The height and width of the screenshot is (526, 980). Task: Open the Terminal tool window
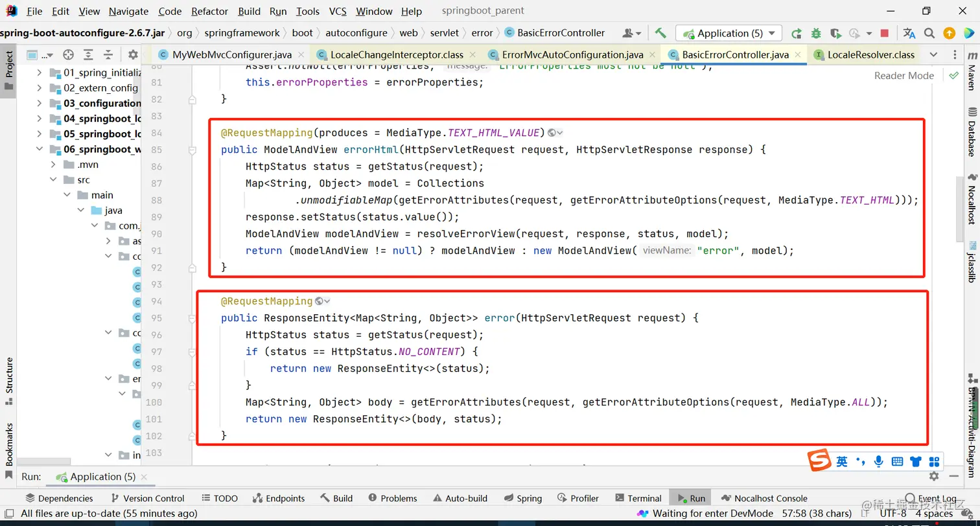point(638,498)
